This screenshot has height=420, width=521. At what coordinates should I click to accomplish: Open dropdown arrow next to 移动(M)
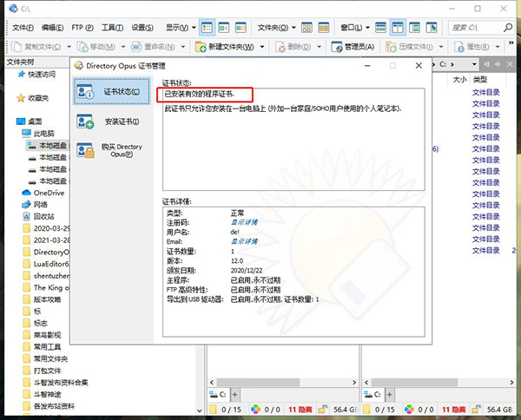123,47
